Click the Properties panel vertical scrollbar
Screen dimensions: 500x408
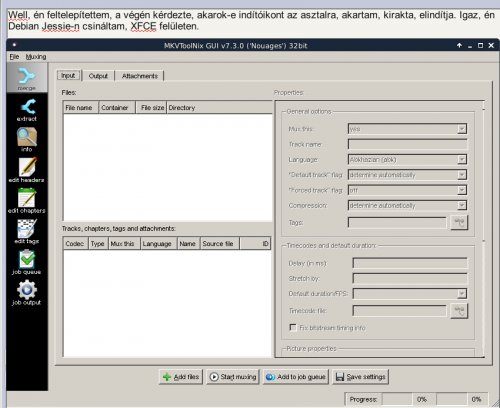coord(483,230)
